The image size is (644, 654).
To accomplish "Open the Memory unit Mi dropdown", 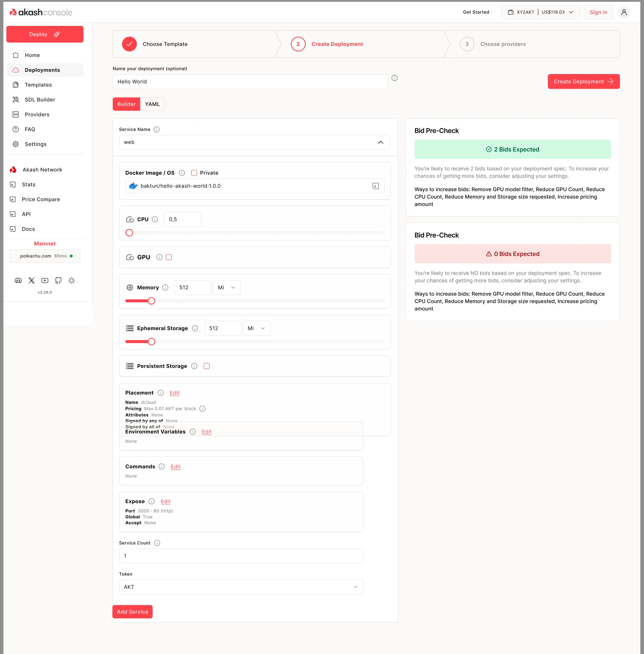I will pos(227,288).
